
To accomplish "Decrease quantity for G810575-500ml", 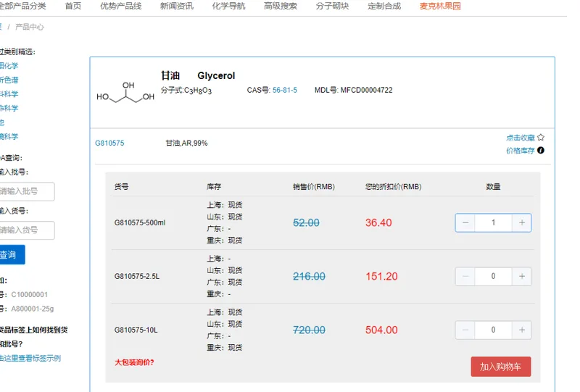I will (x=465, y=222).
